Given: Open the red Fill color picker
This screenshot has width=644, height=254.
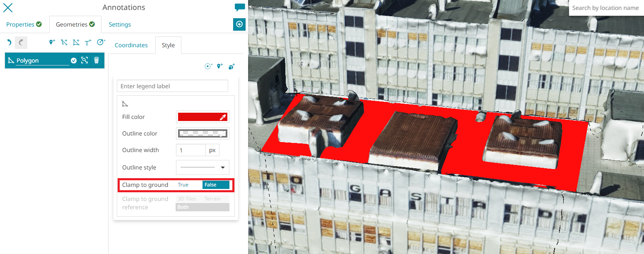Looking at the screenshot, I should (x=203, y=117).
